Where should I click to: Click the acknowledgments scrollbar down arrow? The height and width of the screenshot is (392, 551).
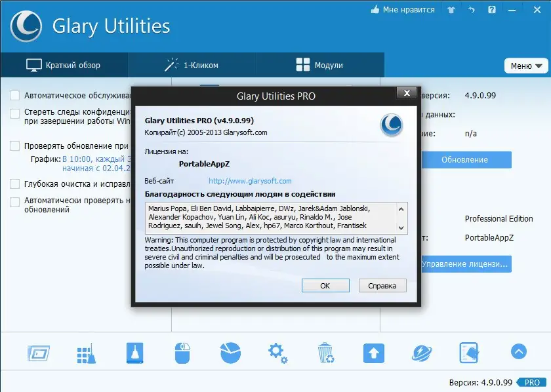click(402, 228)
